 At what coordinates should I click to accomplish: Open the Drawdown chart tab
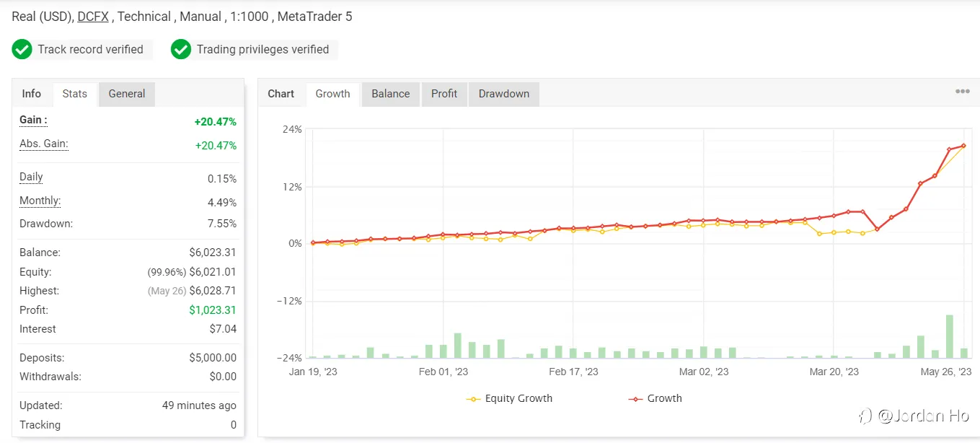click(x=504, y=94)
